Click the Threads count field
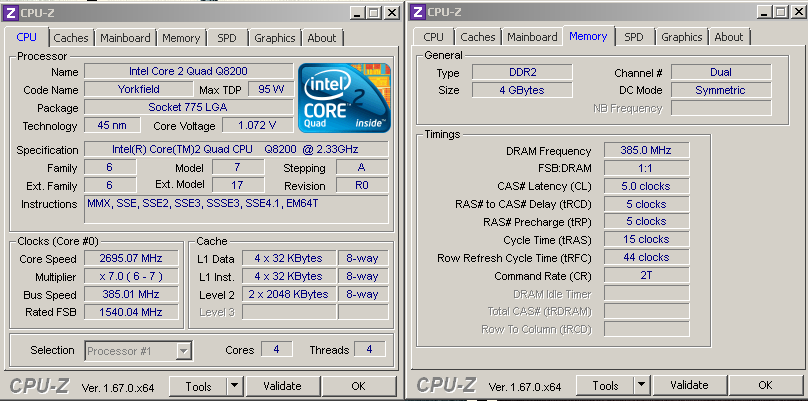The width and height of the screenshot is (808, 401). pos(369,349)
